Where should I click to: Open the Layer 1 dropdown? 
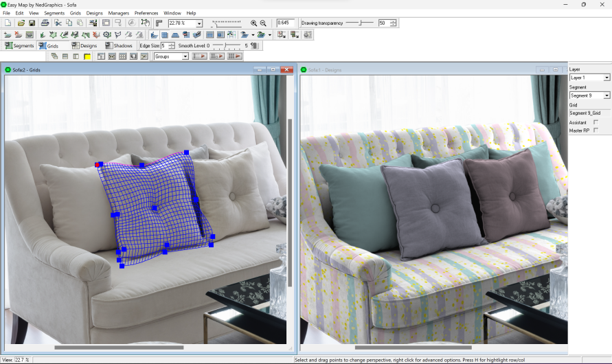(607, 78)
